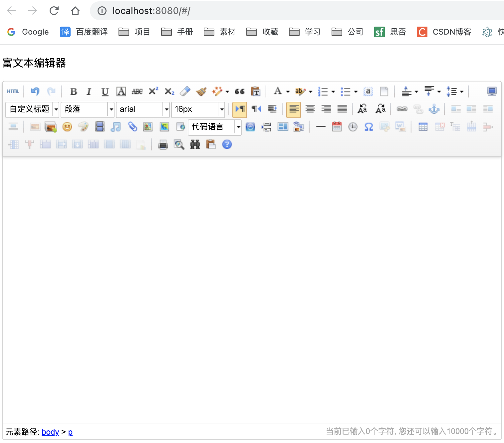Open the CSDN博客 bookmark
Image resolution: width=504 pixels, height=443 pixels.
(x=444, y=32)
